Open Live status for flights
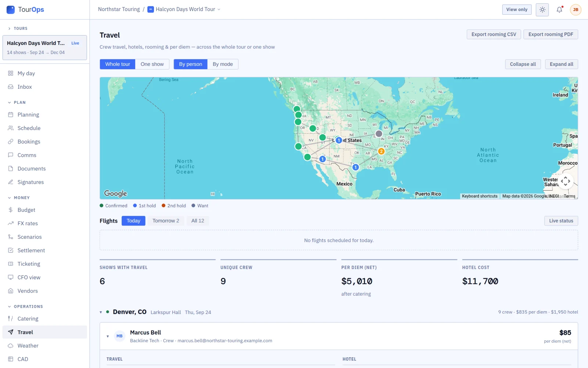The height and width of the screenshot is (368, 588). click(x=561, y=221)
